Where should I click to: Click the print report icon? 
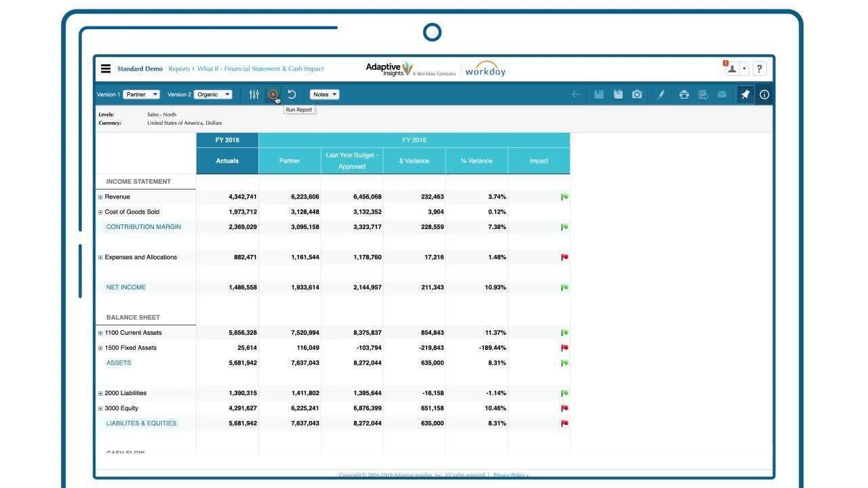click(684, 95)
